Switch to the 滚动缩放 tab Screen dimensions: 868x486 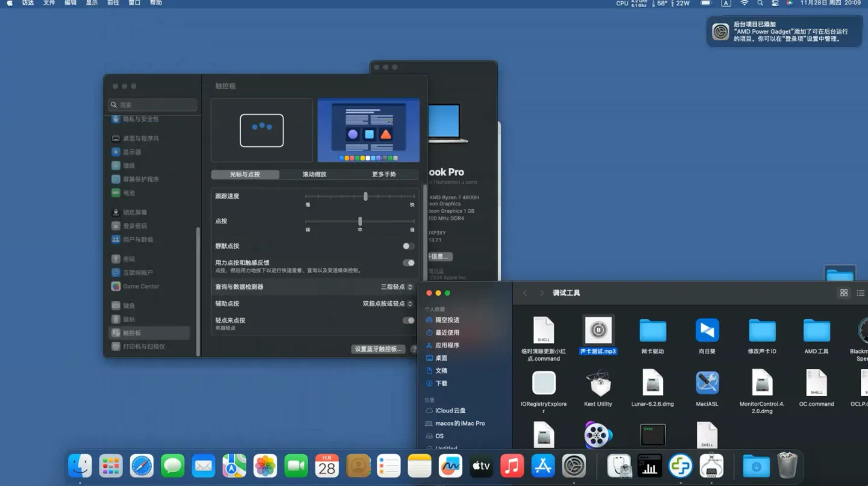(314, 174)
